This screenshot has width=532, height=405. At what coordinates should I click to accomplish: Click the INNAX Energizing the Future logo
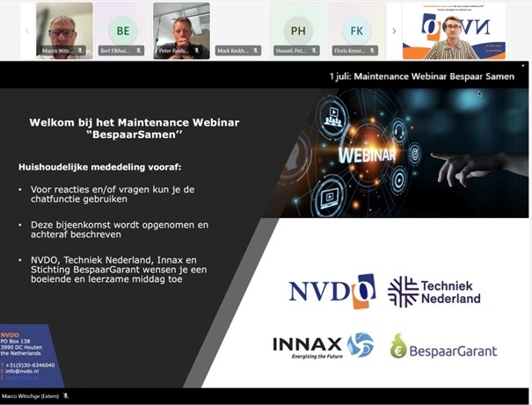323,346
